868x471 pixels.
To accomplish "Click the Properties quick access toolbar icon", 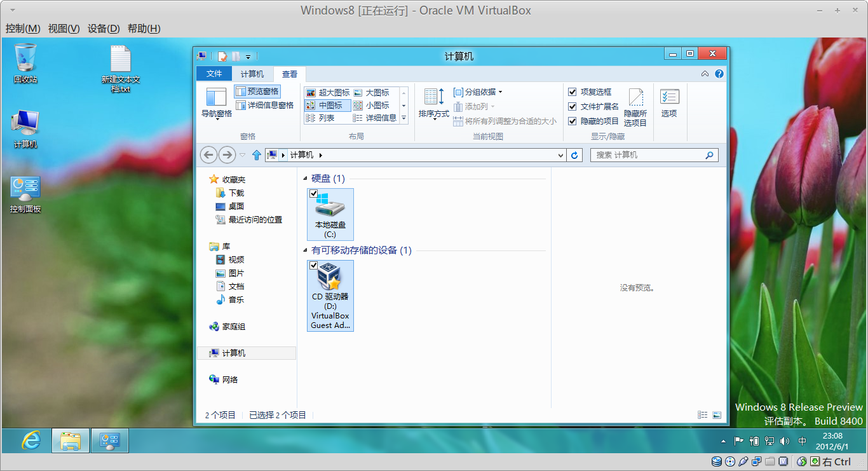I will click(x=222, y=56).
